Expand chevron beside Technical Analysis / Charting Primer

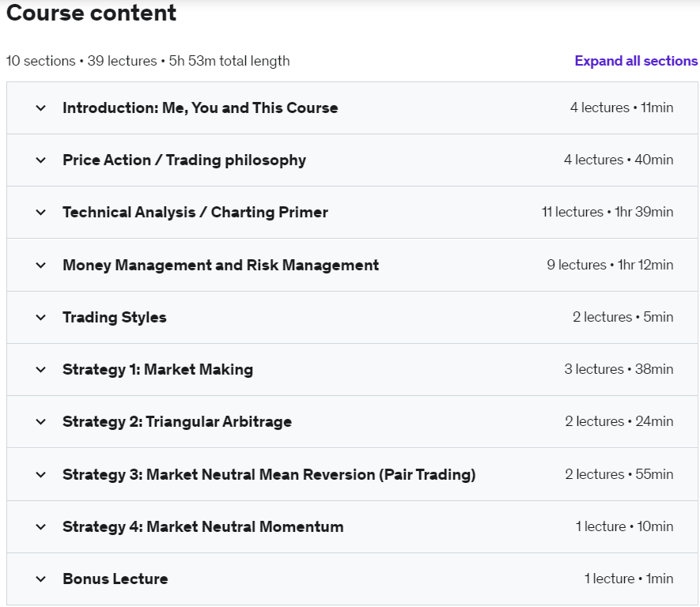pos(41,212)
